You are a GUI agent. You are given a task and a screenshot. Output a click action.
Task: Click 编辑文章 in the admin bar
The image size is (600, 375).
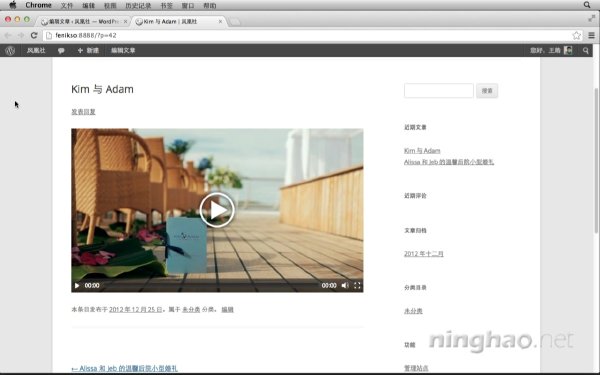tap(123, 50)
